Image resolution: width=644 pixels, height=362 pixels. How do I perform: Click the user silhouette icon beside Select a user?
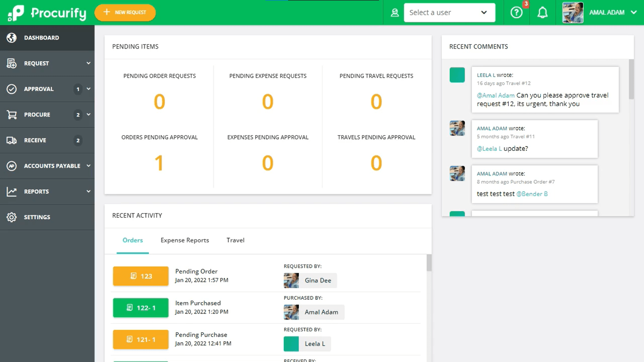pos(395,13)
